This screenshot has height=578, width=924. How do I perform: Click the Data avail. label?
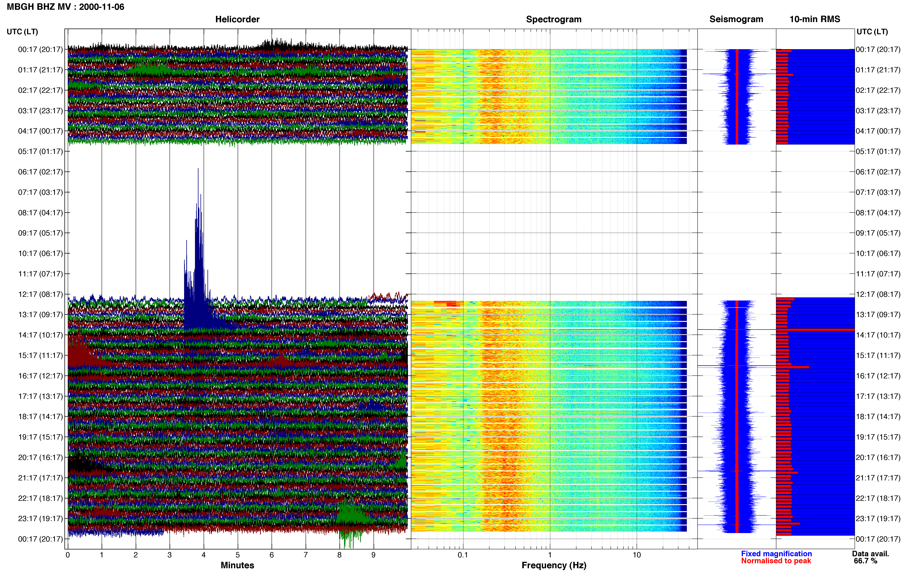point(870,554)
